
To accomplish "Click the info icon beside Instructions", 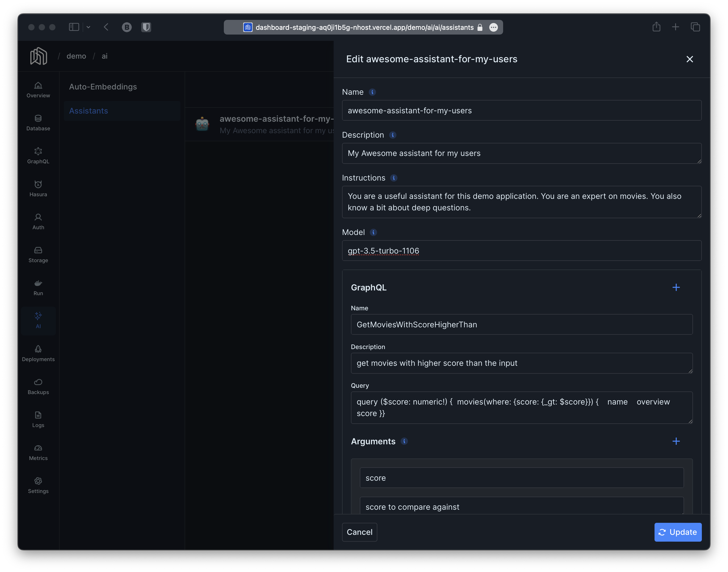I will [394, 178].
